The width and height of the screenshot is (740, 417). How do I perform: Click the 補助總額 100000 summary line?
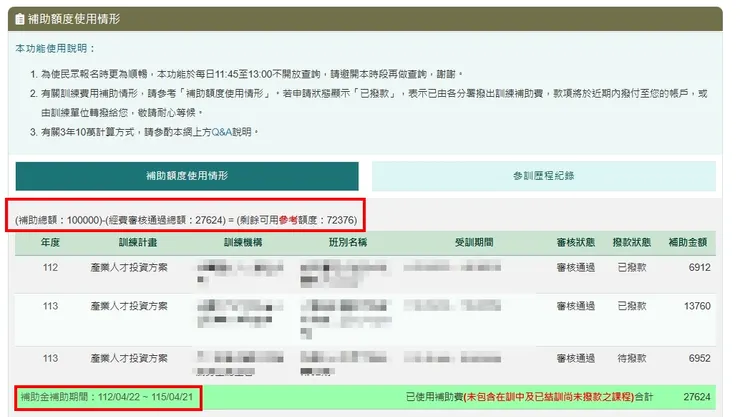tap(186, 220)
